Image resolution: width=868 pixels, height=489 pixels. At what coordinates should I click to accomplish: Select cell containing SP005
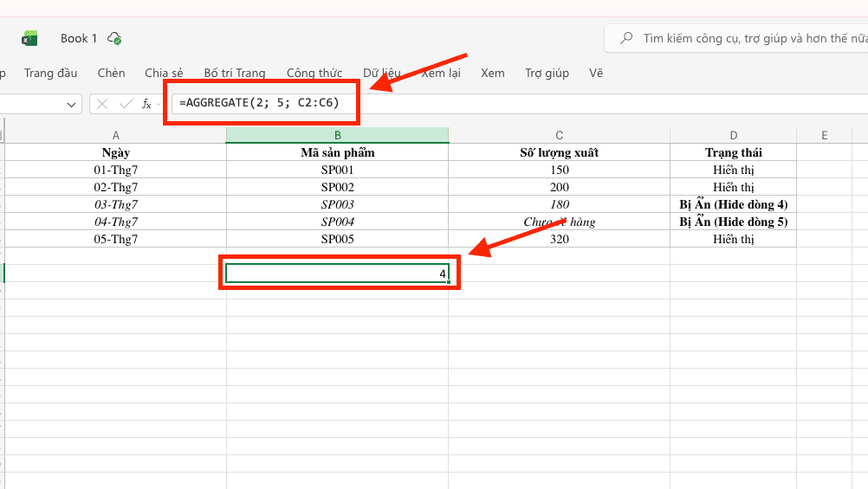pyautogui.click(x=338, y=239)
